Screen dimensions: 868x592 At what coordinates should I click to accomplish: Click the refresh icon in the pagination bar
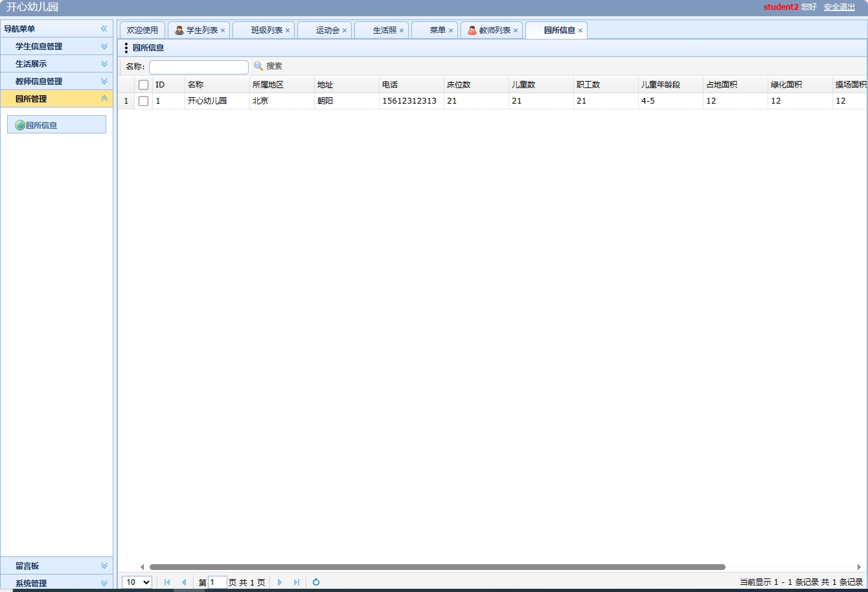(x=315, y=582)
